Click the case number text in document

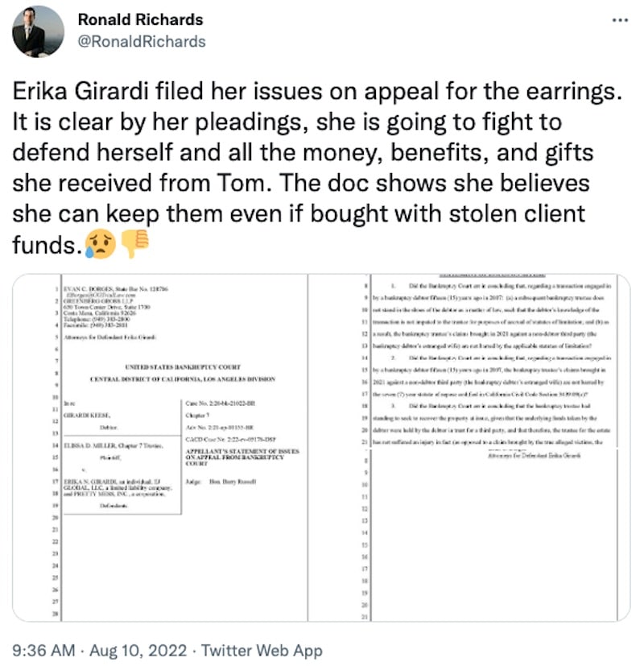coord(220,403)
